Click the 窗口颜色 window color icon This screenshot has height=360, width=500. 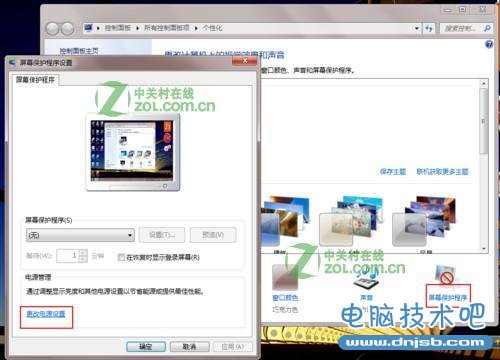point(285,278)
